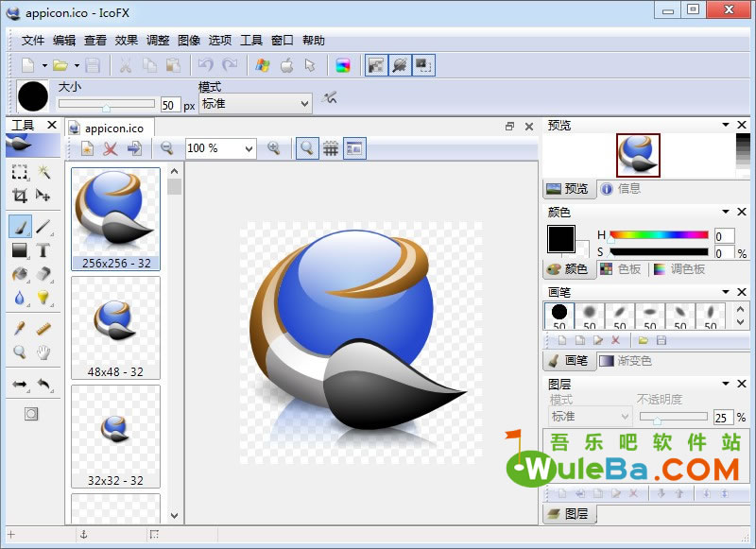Click the zoom out magnifier button

pyautogui.click(x=167, y=148)
